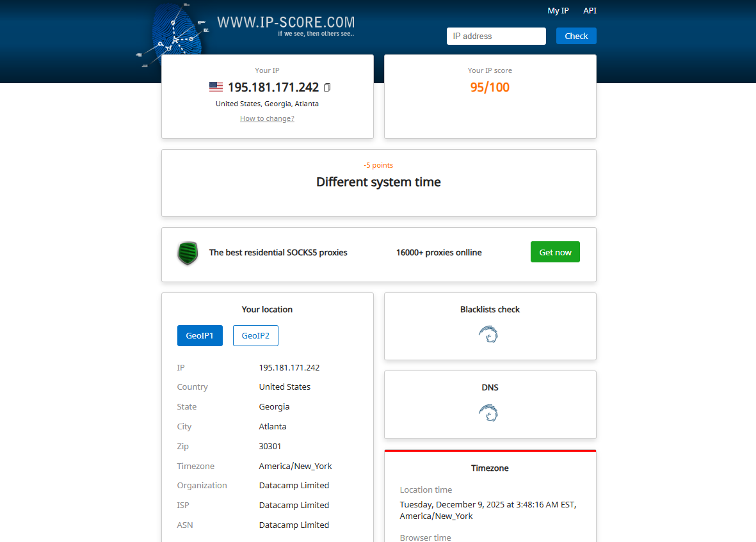Click the clipboard copy icon next to the IP
This screenshot has height=542, width=756.
tap(327, 88)
